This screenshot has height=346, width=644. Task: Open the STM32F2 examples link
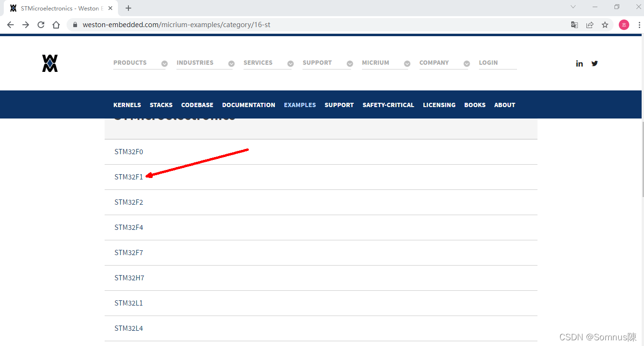[x=128, y=202]
